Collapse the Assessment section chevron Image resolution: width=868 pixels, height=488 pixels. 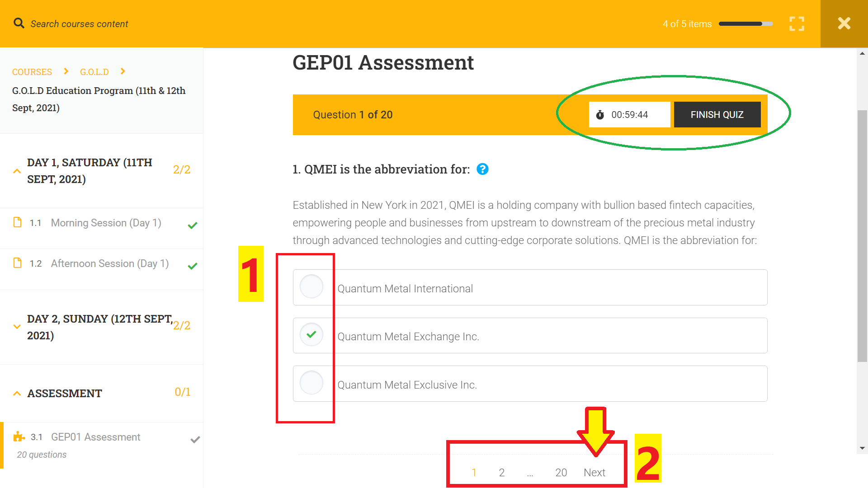pyautogui.click(x=17, y=393)
